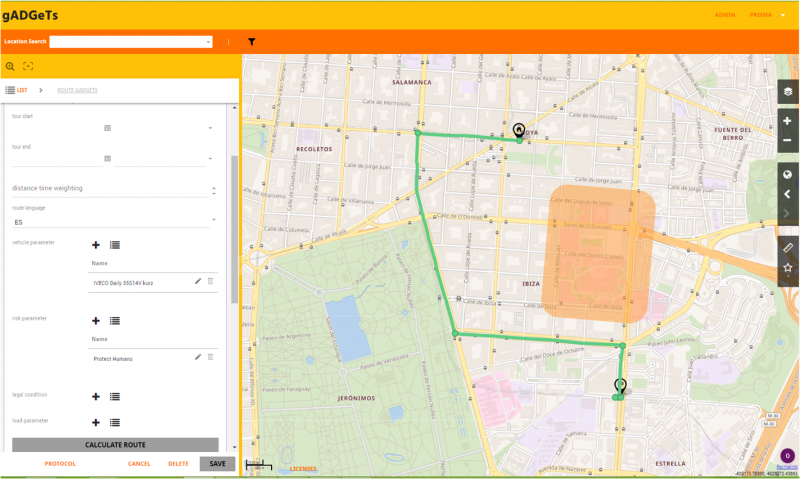This screenshot has height=479, width=800.
Task: Click the Save button
Action: click(x=217, y=464)
